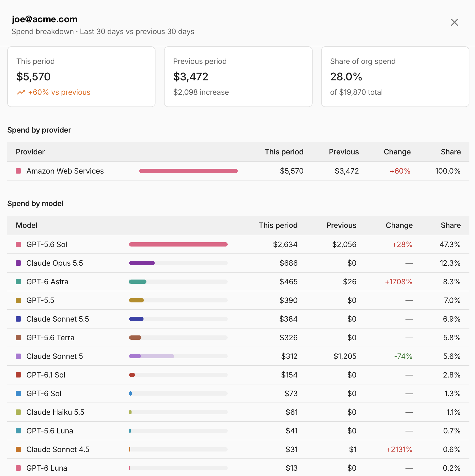Select the GPT-6 Astra model name
Screen dimensions: 475x476
coord(47,282)
